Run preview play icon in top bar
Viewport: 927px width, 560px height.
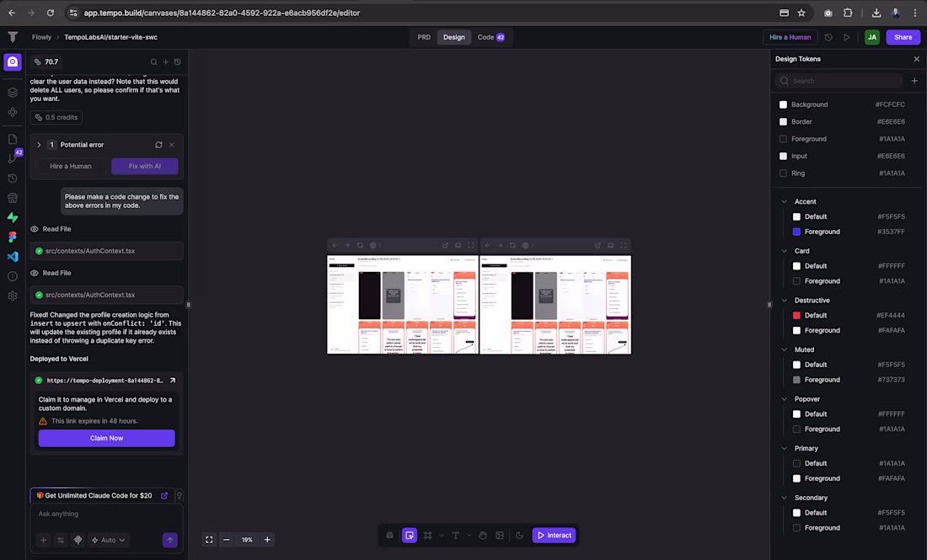[x=847, y=37]
